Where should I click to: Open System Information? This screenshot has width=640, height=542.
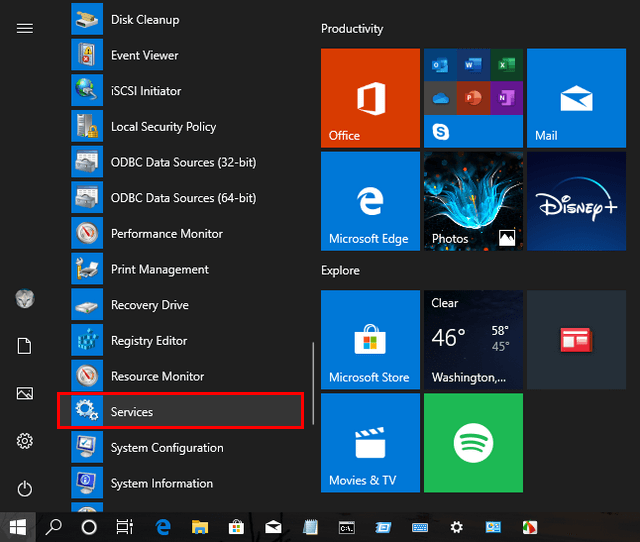coord(186,483)
